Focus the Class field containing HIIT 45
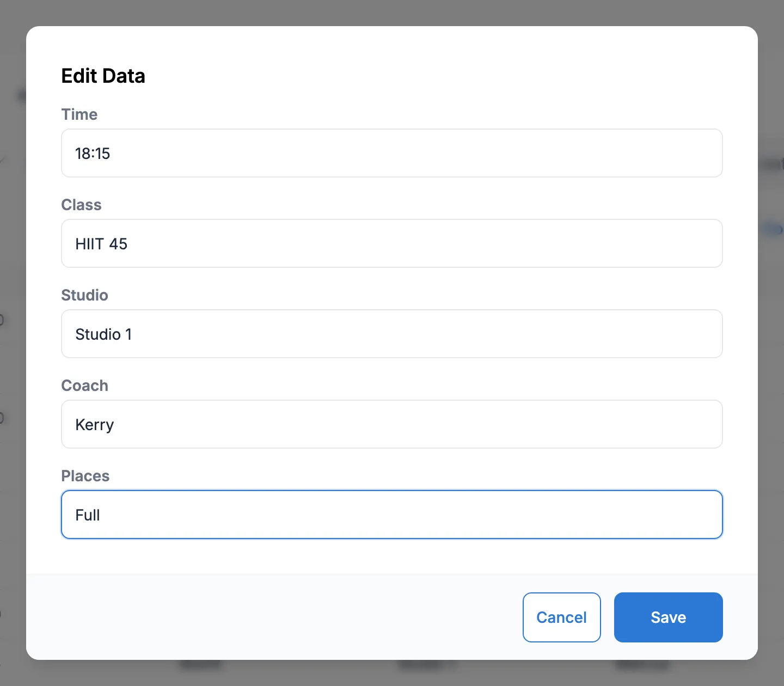Viewport: 784px width, 686px height. tap(392, 243)
